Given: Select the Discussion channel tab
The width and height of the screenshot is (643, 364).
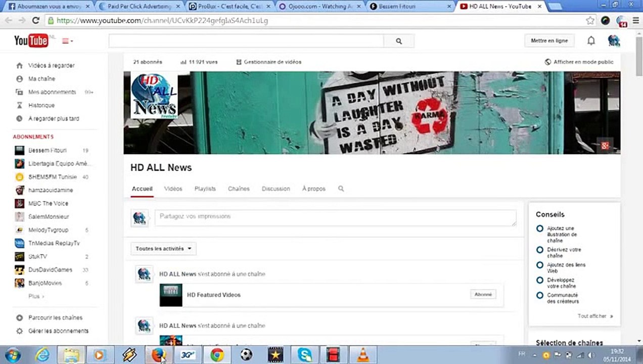Looking at the screenshot, I should point(276,189).
